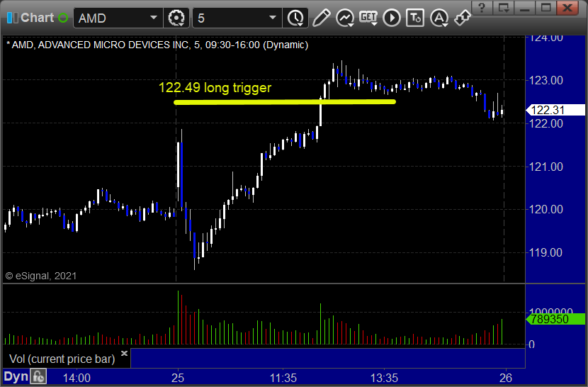
Task: Click the 120.00 price axis label
Action: tap(546, 209)
